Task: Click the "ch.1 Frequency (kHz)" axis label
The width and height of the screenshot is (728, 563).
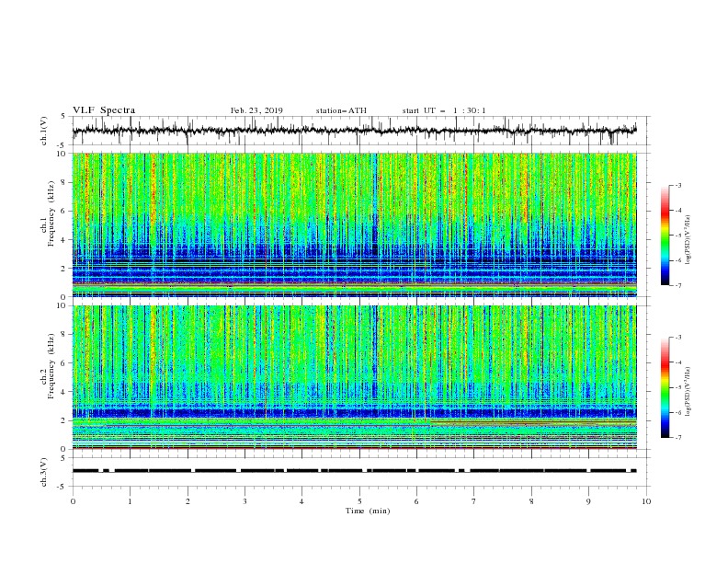Action: pyautogui.click(x=48, y=214)
